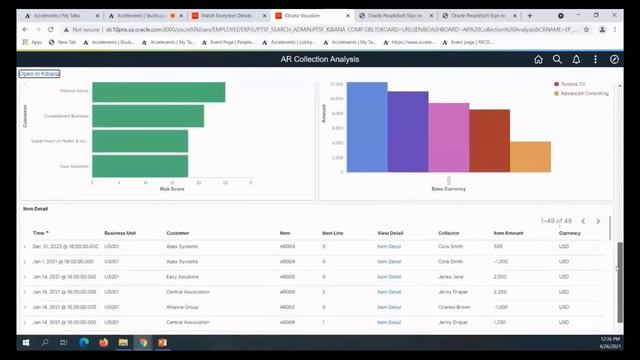This screenshot has width=640, height=360.
Task: Close the Kibana Visualizer tab
Action: point(348,16)
